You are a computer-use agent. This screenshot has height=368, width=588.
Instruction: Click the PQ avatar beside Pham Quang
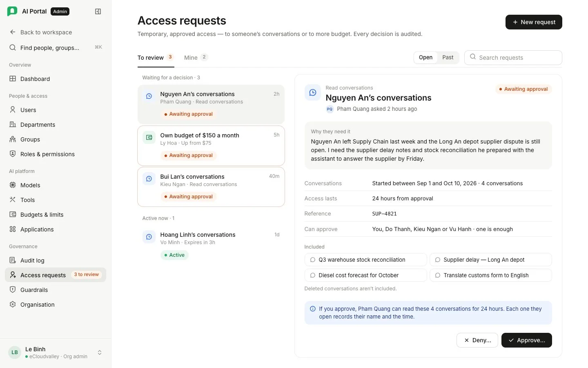pos(330,109)
